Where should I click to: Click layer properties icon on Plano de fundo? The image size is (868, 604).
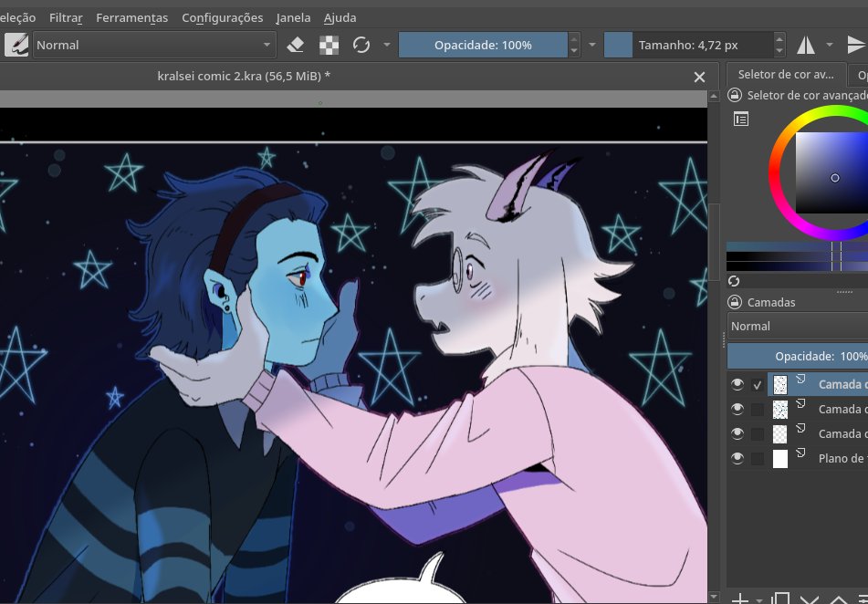pos(800,453)
